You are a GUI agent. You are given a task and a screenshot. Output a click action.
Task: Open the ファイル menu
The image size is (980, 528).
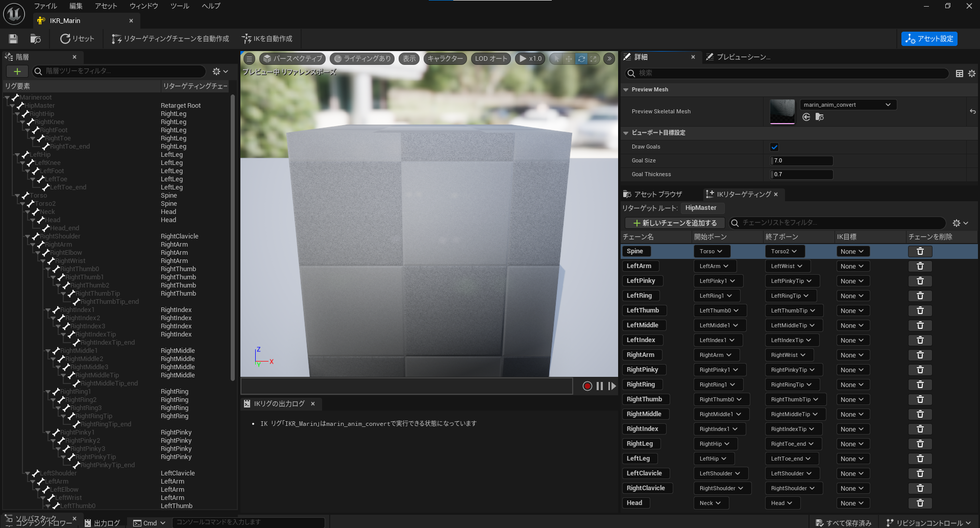click(x=45, y=6)
